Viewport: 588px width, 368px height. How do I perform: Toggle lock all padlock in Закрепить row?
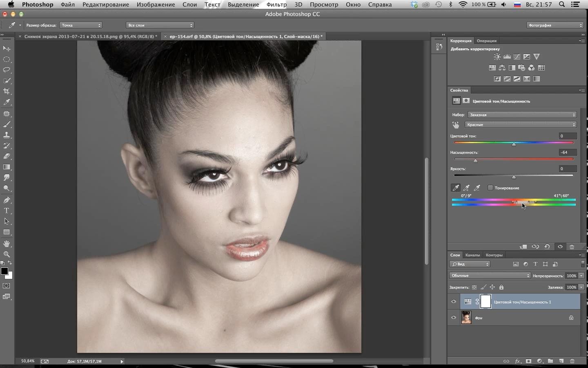[x=501, y=287]
